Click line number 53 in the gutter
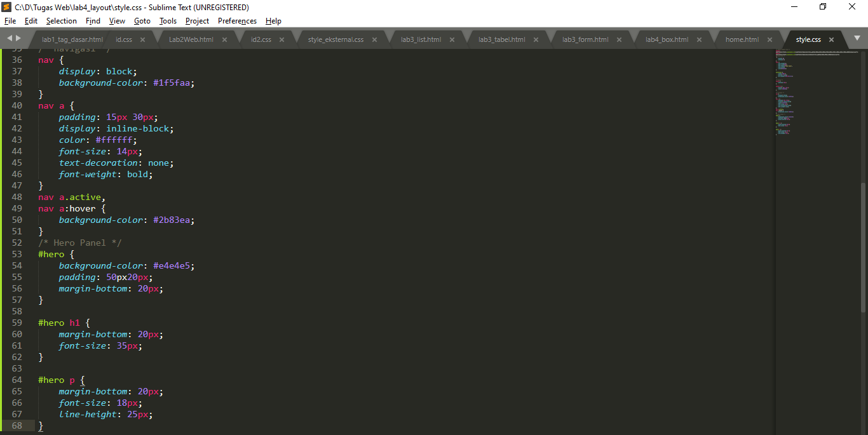Viewport: 868px width, 435px height. click(17, 254)
